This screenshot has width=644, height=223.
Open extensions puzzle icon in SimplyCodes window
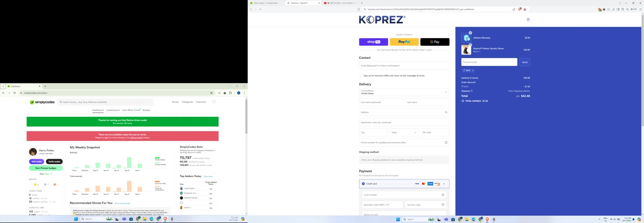pos(231,93)
